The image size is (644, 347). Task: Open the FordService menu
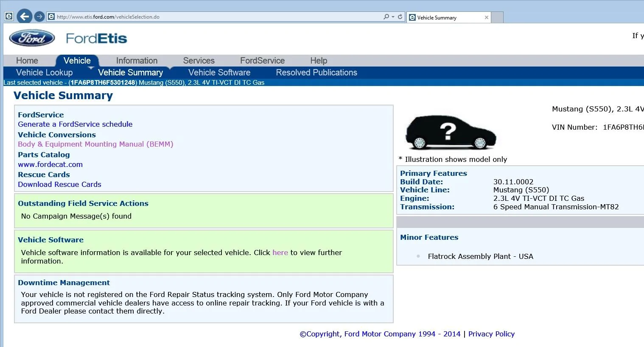pyautogui.click(x=262, y=61)
